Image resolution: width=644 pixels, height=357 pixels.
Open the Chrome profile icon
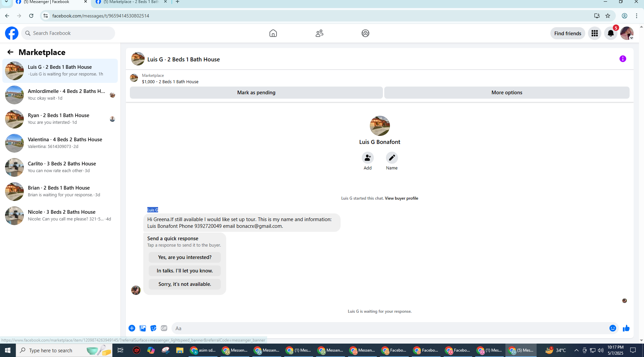pyautogui.click(x=625, y=16)
